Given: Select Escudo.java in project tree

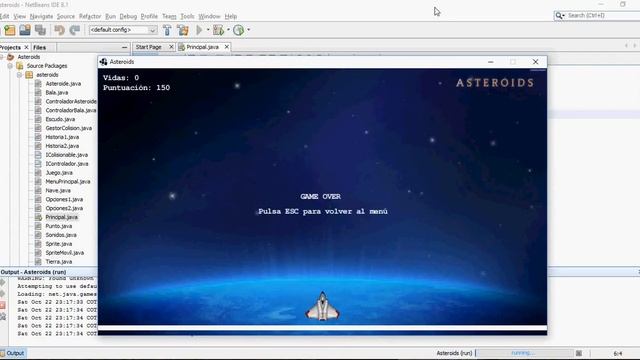Looking at the screenshot, I should coord(60,119).
